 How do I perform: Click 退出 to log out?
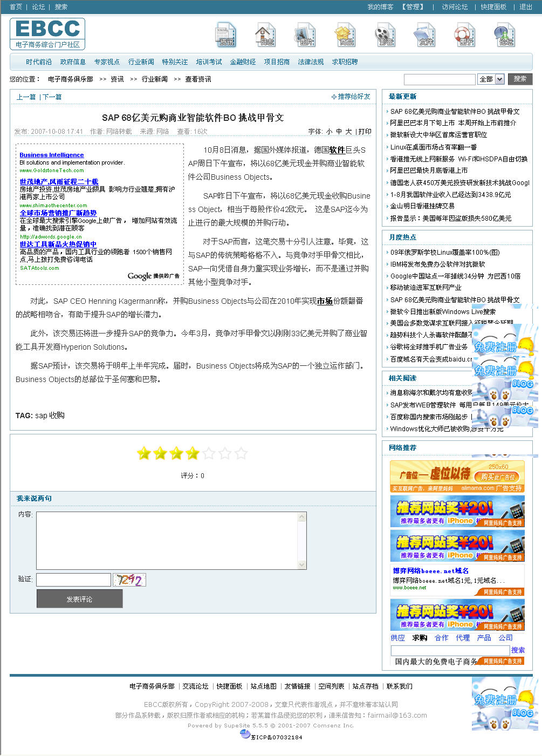pos(526,7)
